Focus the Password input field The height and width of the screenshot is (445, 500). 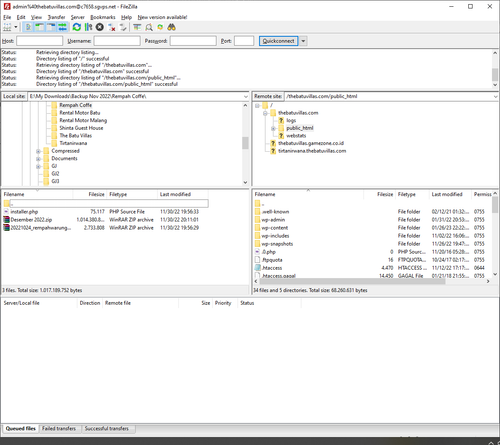[193, 41]
